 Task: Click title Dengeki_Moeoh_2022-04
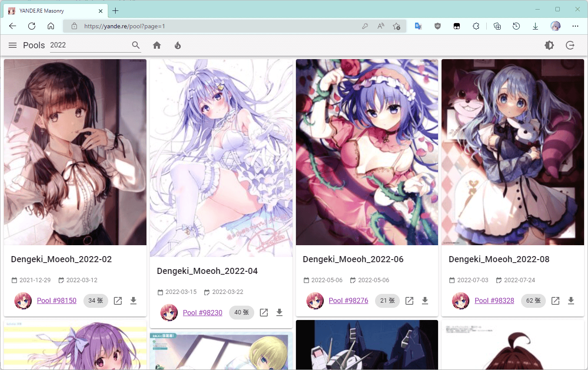point(207,271)
